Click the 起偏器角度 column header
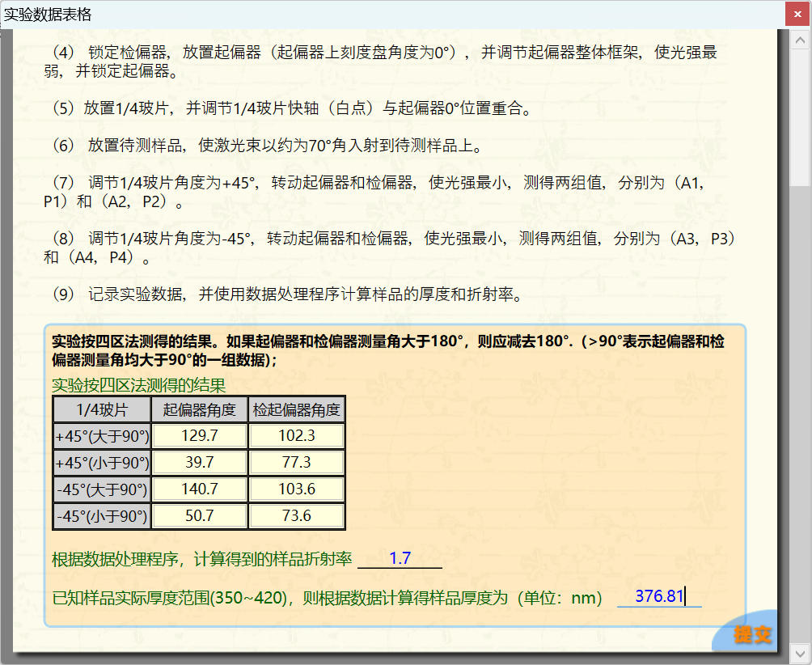Viewport: 812px width, 665px height. 200,409
